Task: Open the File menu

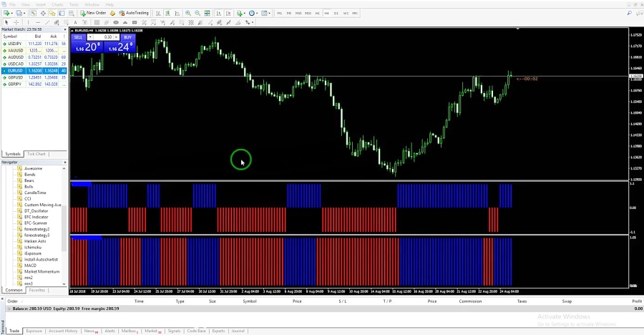Action: click(12, 4)
